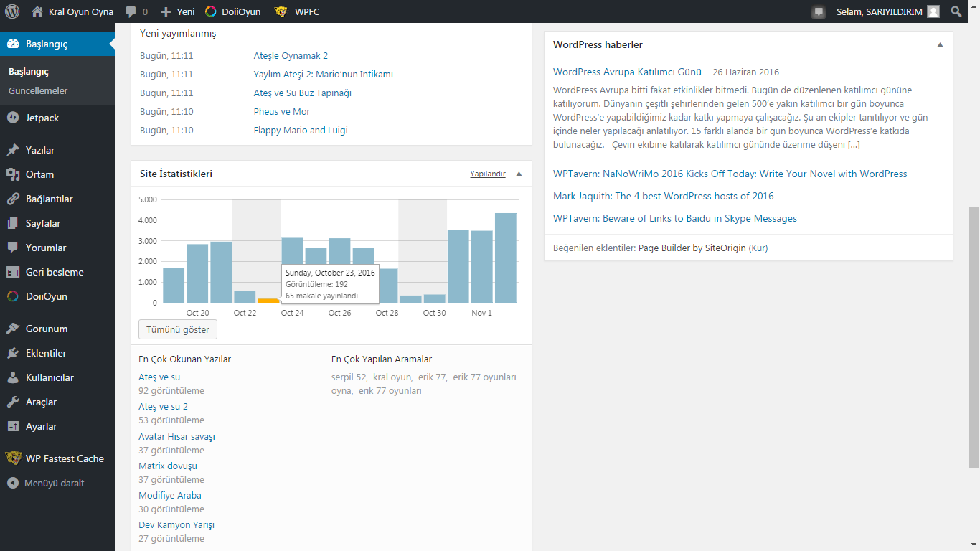Open WPTavern NaNoWriMo 2016 article
The height and width of the screenshot is (551, 980).
coord(730,174)
